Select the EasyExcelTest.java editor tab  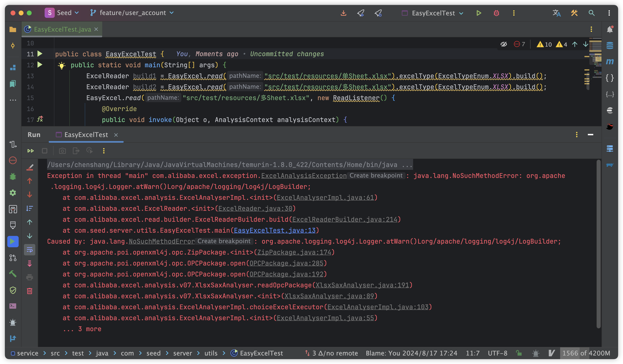[x=62, y=29]
